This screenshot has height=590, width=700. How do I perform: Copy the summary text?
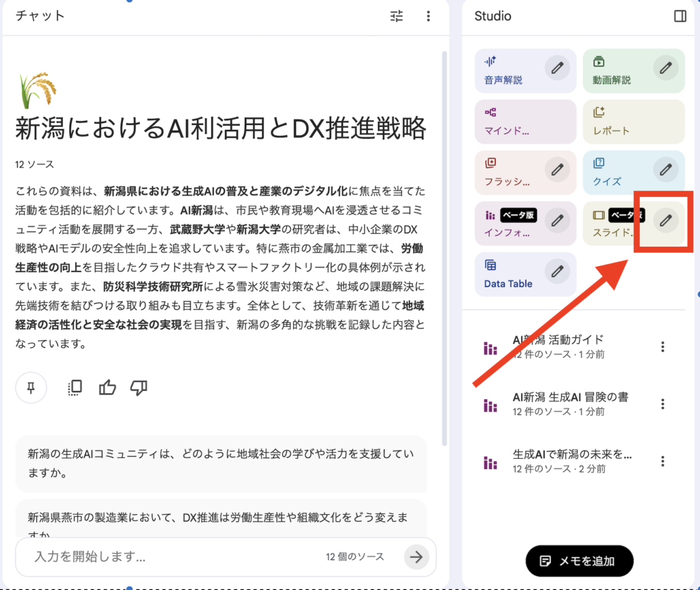click(x=75, y=388)
